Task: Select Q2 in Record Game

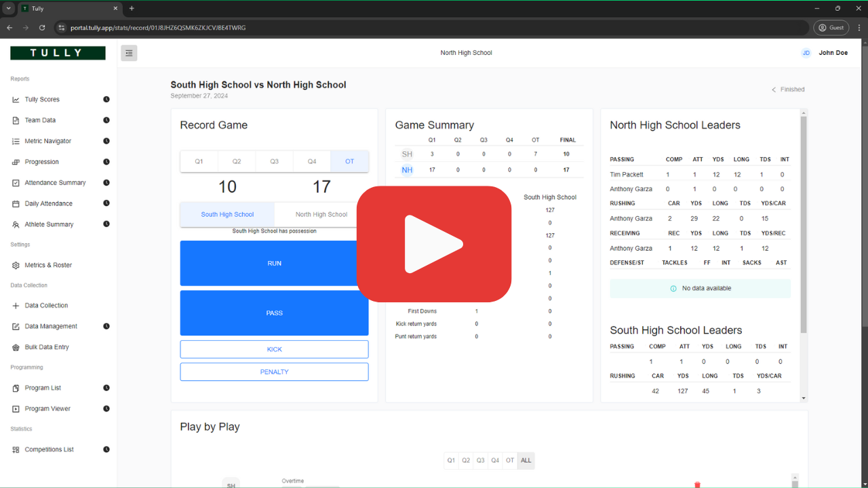Action: 237,161
